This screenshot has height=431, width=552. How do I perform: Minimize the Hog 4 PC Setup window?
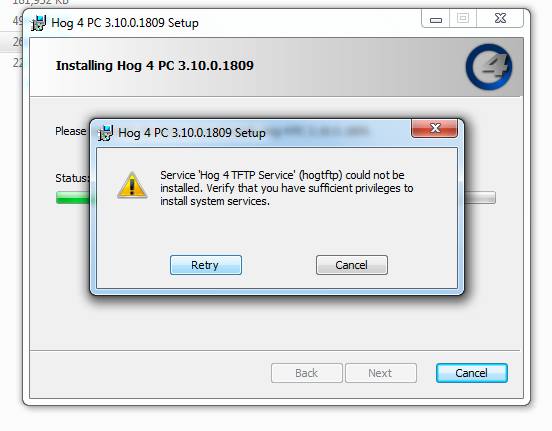tap(436, 19)
